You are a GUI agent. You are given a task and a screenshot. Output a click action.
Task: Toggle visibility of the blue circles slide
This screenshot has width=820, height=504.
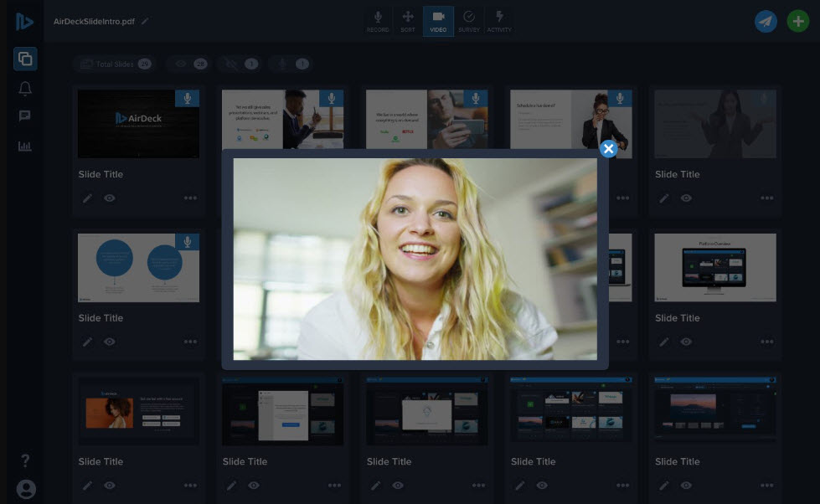[x=109, y=342]
